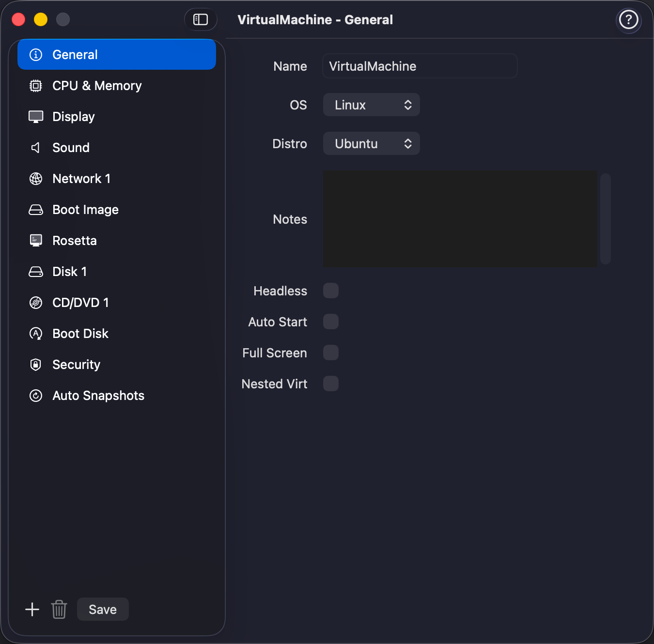Viewport: 654px width, 644px height.
Task: Enable the Headless checkbox
Action: [x=331, y=291]
